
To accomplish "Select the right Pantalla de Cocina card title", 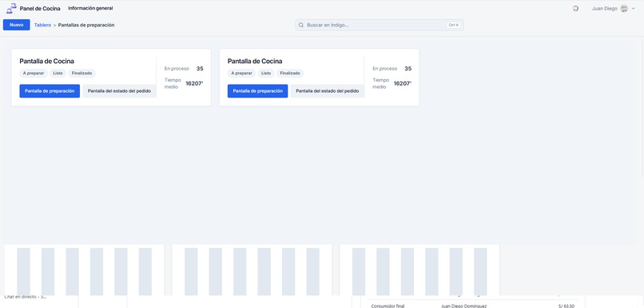I will pos(255,62).
